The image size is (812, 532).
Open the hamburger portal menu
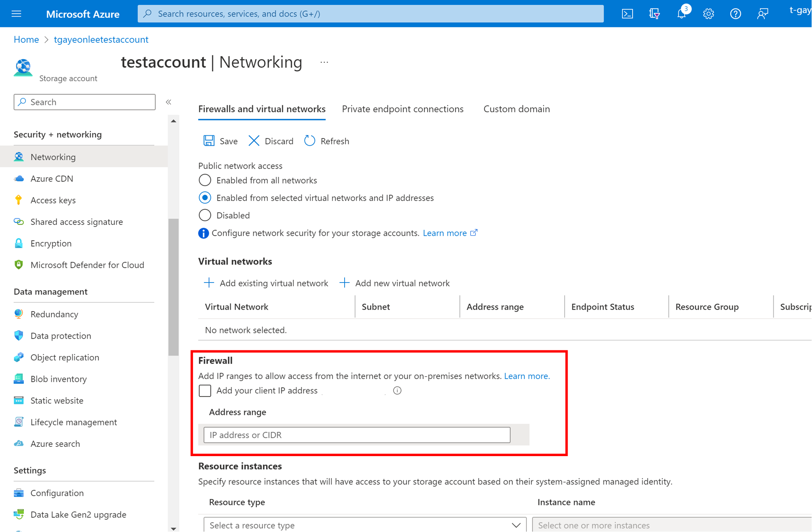[17, 14]
